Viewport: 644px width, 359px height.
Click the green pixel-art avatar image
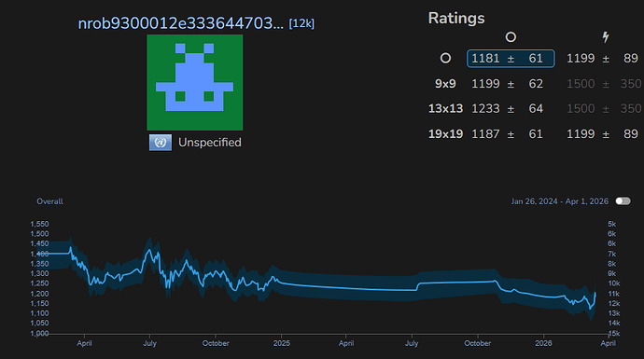[195, 82]
